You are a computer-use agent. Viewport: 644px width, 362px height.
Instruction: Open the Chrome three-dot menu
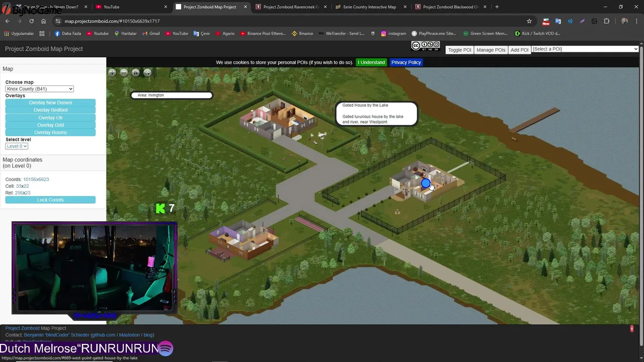click(x=636, y=21)
